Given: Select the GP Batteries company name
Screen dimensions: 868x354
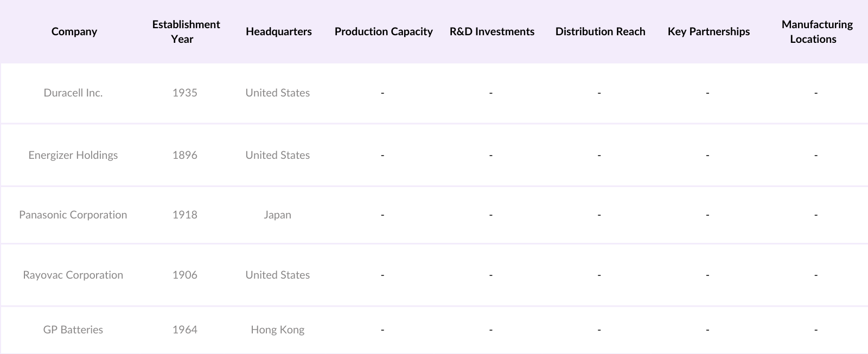Looking at the screenshot, I should [x=73, y=330].
